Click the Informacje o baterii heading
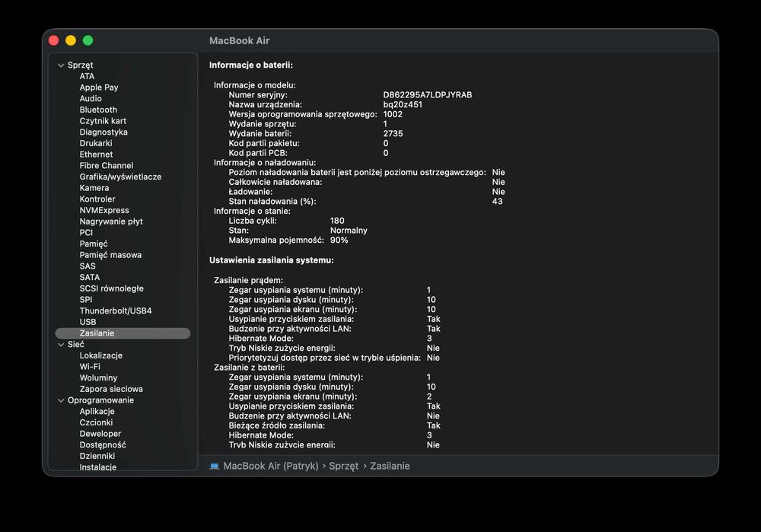 251,65
